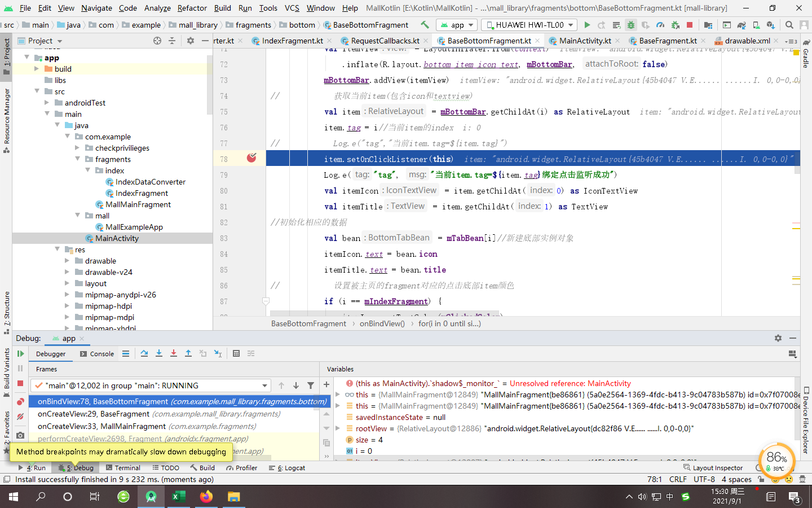Toggle Device File Explorer tool window
812x508 pixels.
tap(806, 421)
